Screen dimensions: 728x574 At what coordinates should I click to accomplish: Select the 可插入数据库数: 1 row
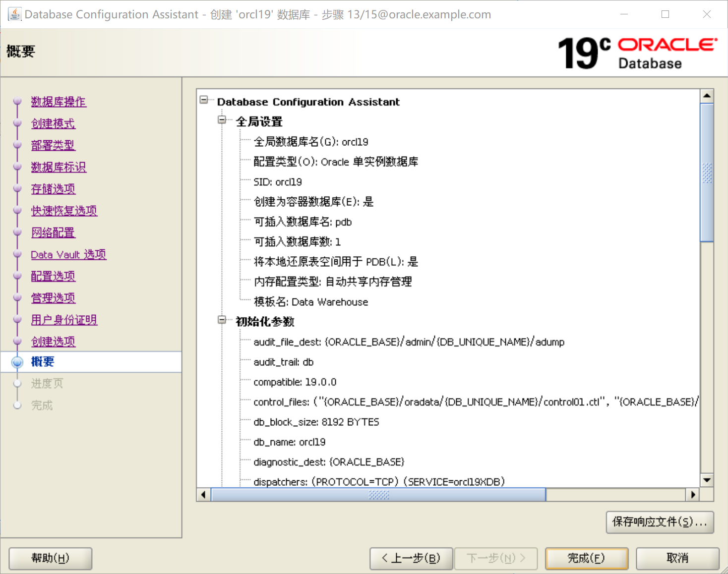coord(297,242)
